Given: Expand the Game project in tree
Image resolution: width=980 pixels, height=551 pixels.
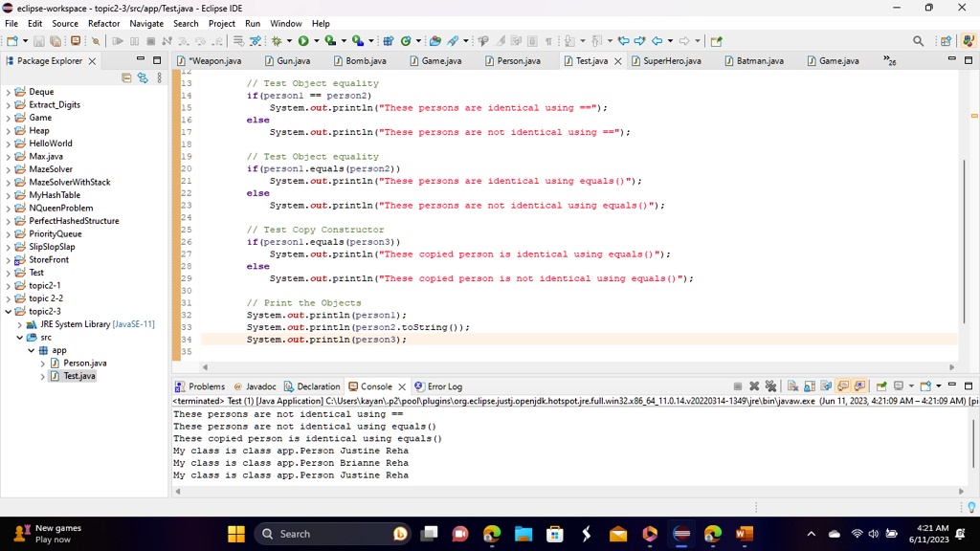Looking at the screenshot, I should point(8,118).
